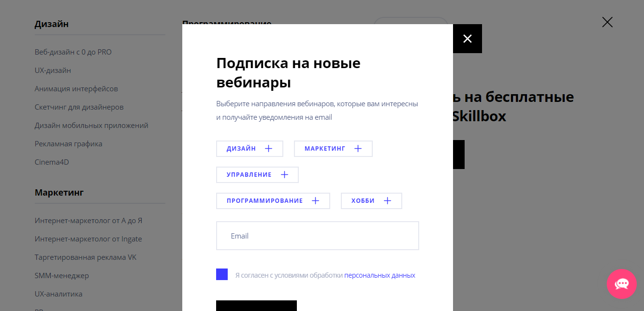Open the персональных данных link
The height and width of the screenshot is (311, 644).
pyautogui.click(x=380, y=275)
